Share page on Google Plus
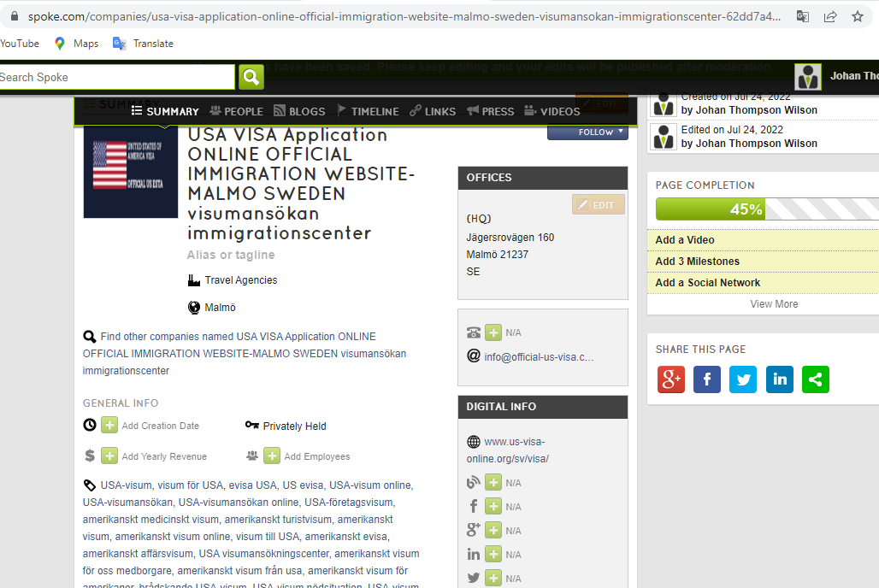Viewport: 879px width, 588px height. [671, 379]
